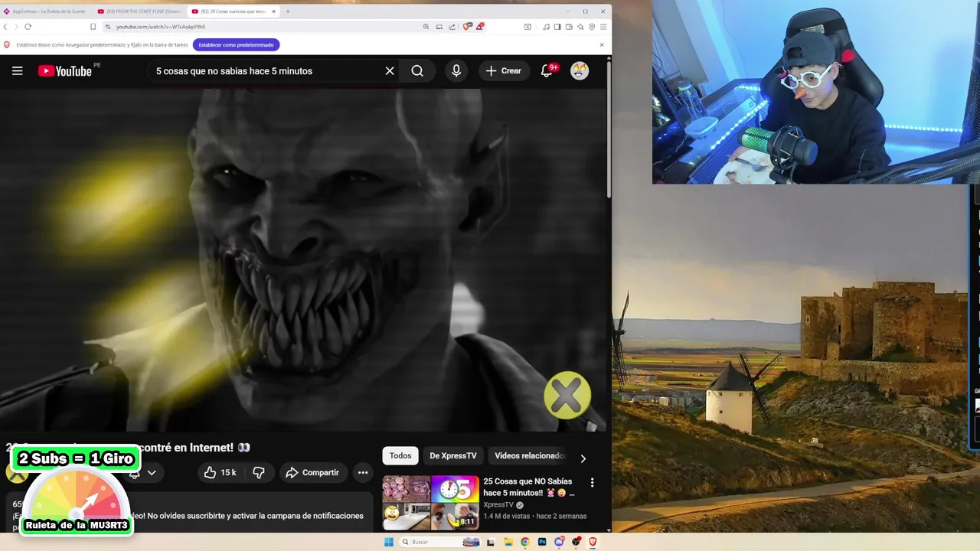The width and height of the screenshot is (980, 551).
Task: Open the Compartir share dialog
Action: pos(312,473)
